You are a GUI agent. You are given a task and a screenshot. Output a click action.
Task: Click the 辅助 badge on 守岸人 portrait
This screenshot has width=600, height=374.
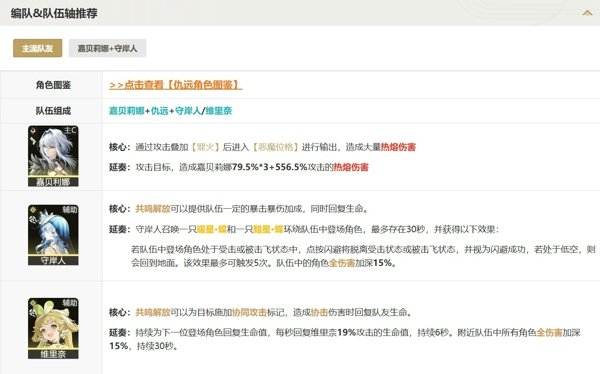point(70,209)
